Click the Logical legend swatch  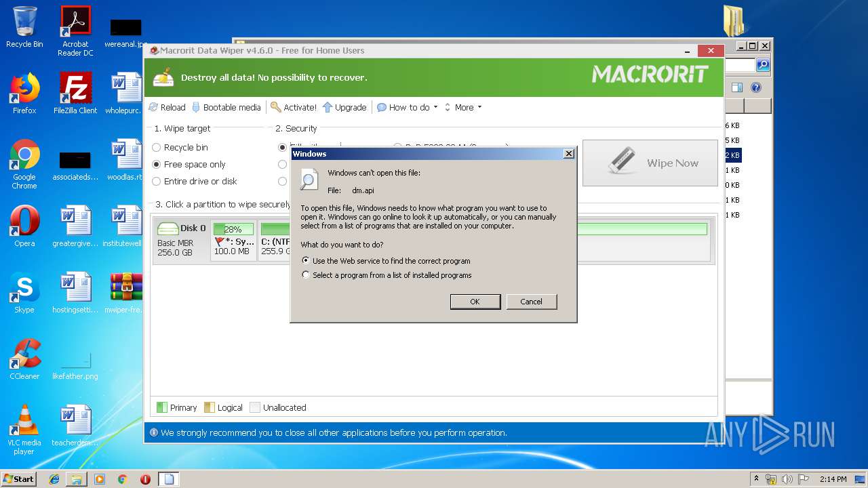[x=209, y=407]
